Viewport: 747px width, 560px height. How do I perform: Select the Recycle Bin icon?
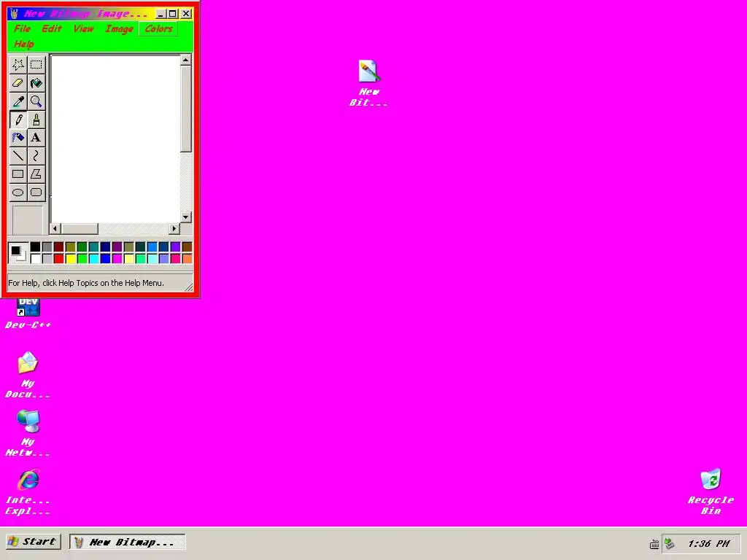[711, 491]
